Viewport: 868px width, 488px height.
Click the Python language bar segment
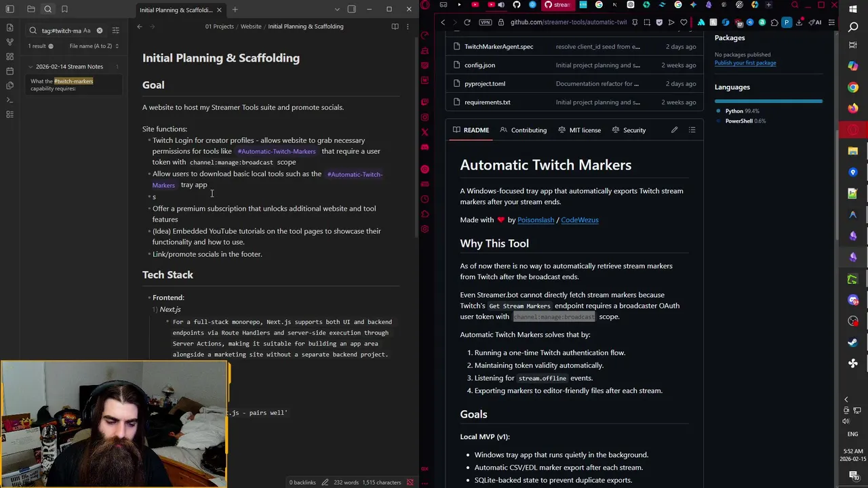pyautogui.click(x=768, y=101)
